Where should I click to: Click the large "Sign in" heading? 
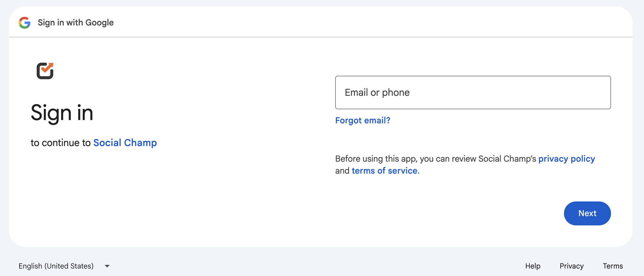[x=62, y=113]
